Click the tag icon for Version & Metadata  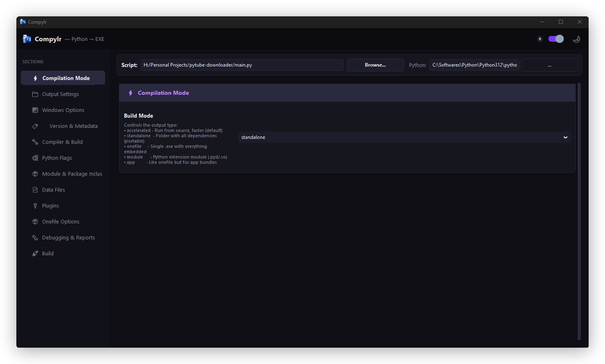click(35, 126)
